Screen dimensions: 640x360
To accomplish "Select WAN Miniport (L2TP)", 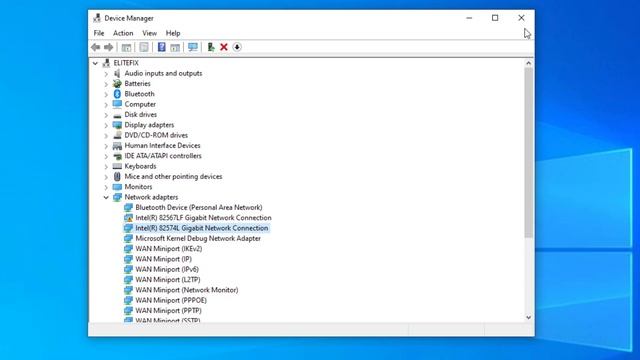I will pyautogui.click(x=168, y=280).
